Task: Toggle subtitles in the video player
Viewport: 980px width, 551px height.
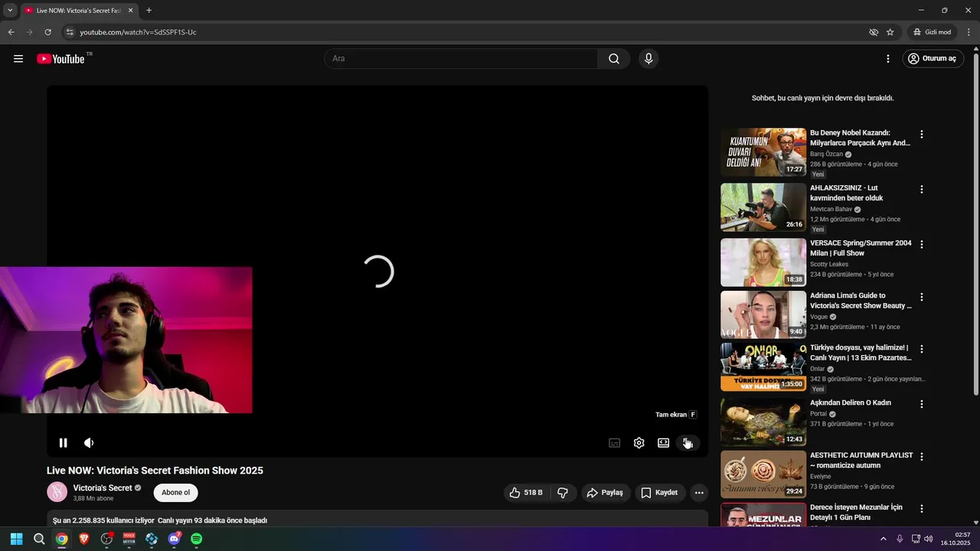Action: pos(615,442)
